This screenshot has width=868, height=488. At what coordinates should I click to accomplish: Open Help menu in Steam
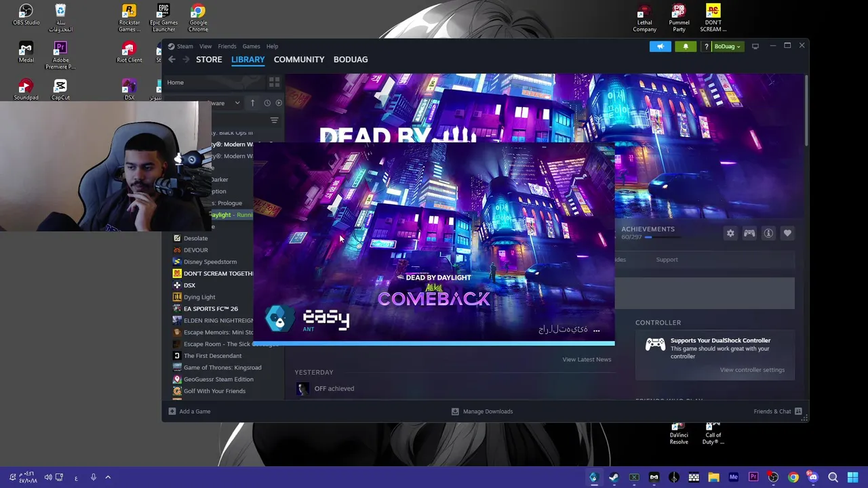tap(272, 46)
